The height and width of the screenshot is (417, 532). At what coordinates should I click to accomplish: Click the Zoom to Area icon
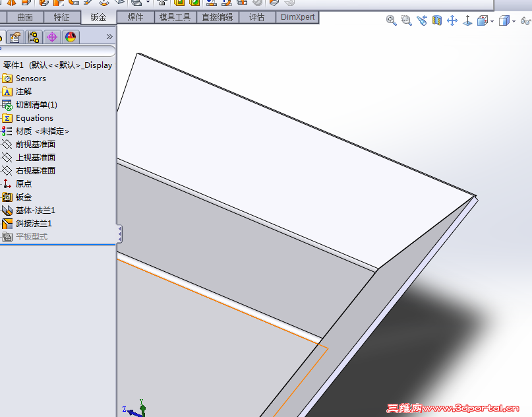click(x=407, y=20)
